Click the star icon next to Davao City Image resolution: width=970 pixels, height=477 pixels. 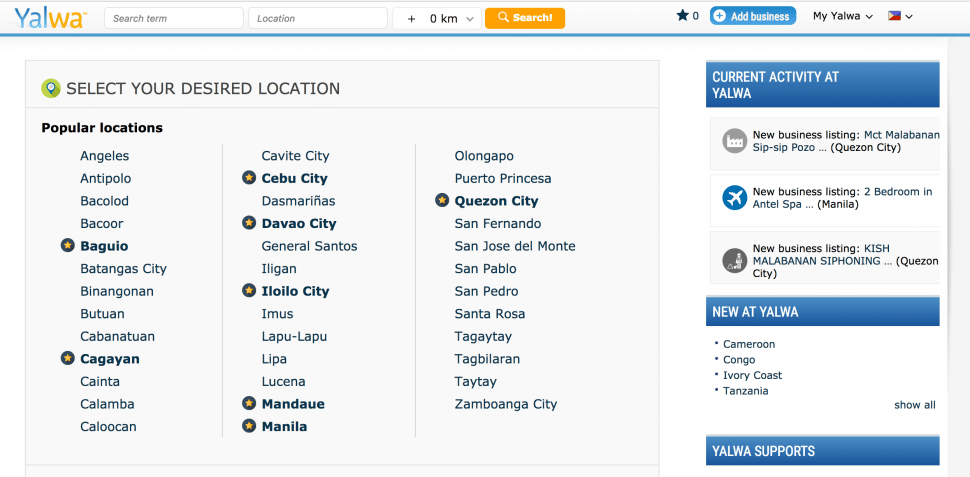tap(249, 223)
